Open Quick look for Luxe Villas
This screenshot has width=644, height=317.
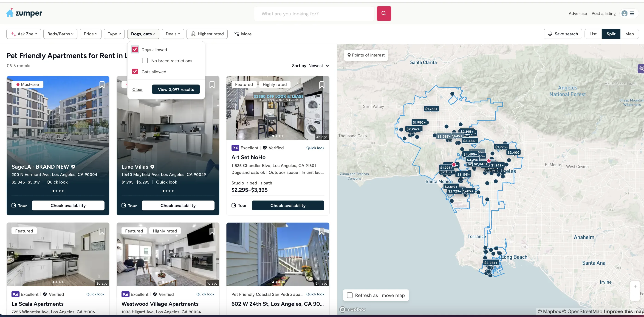pos(167,182)
